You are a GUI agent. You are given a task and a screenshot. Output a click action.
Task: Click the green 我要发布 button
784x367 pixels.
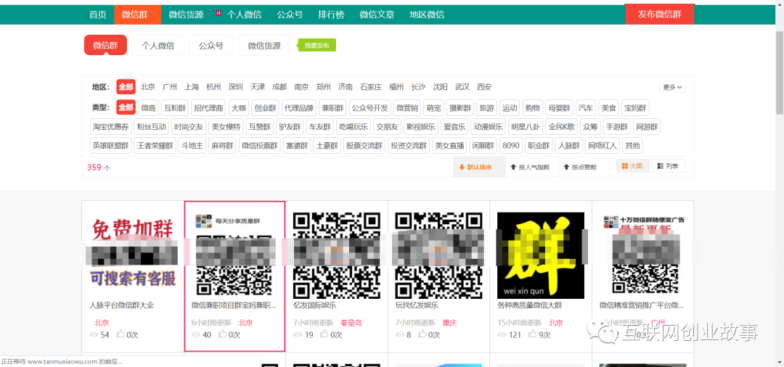pos(316,46)
